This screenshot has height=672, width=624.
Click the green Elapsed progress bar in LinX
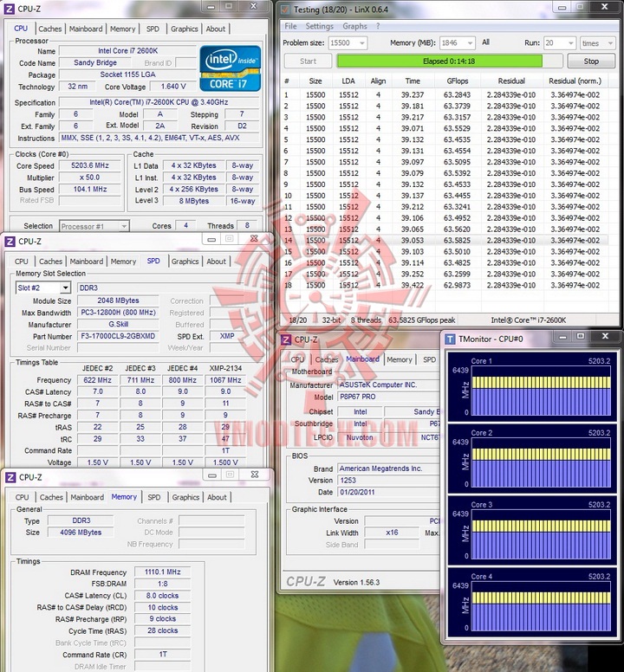[x=449, y=61]
